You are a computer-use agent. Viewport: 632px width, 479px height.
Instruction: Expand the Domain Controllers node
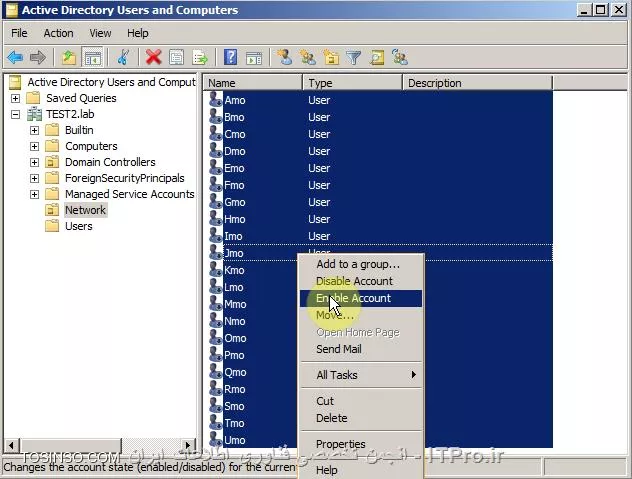(34, 162)
